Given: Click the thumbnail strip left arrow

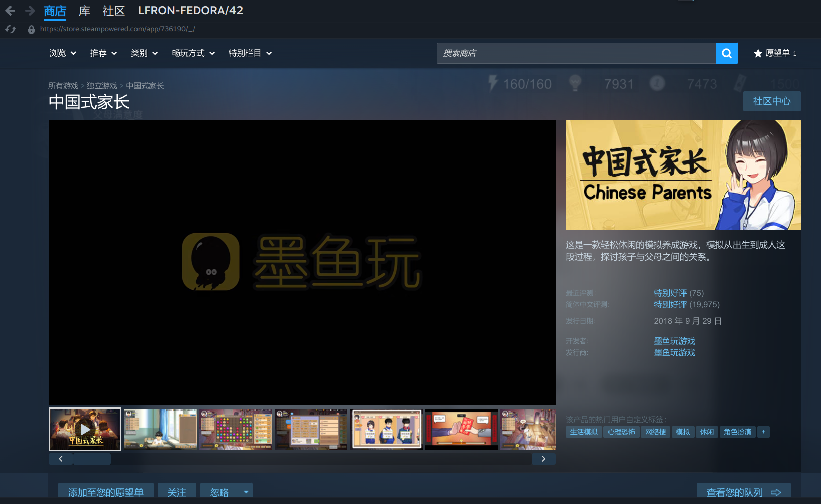Looking at the screenshot, I should tap(61, 459).
